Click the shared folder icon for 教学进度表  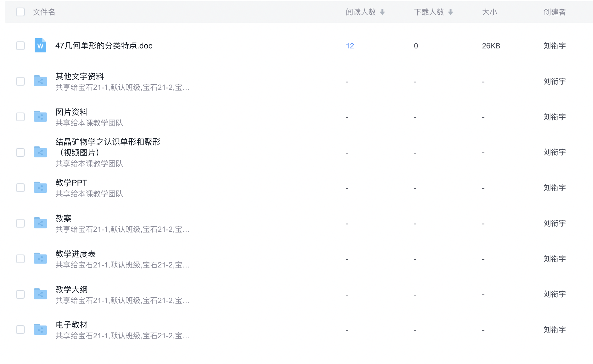point(40,259)
